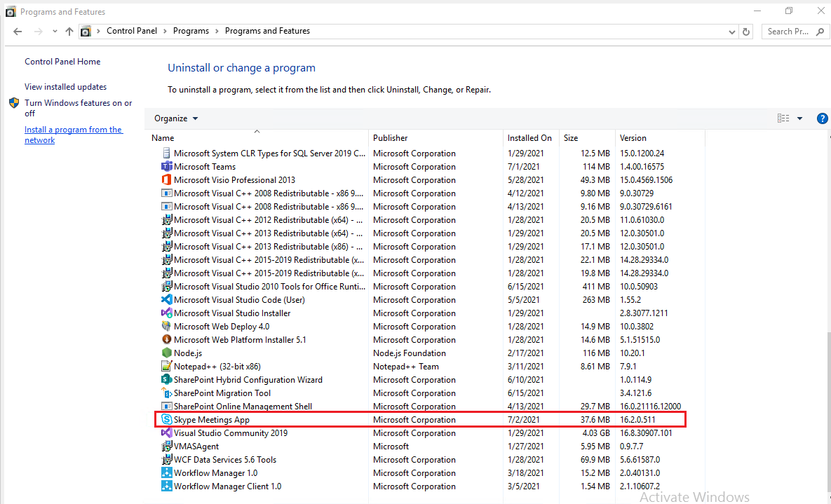Click the Visual Studio Community 2019 icon
Viewport: 831px width, 504px height.
pyautogui.click(x=166, y=433)
